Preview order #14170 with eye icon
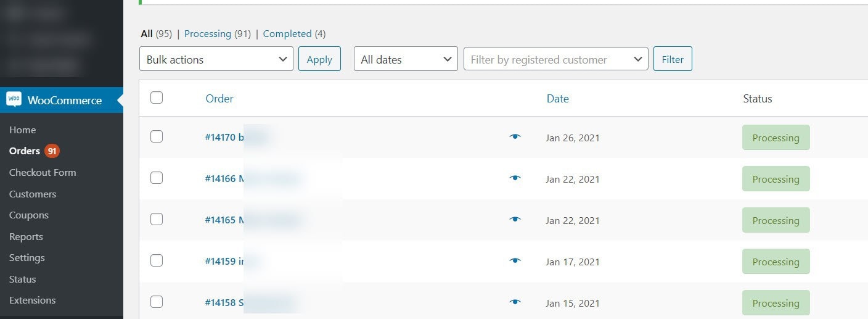The height and width of the screenshot is (319, 868). (515, 137)
